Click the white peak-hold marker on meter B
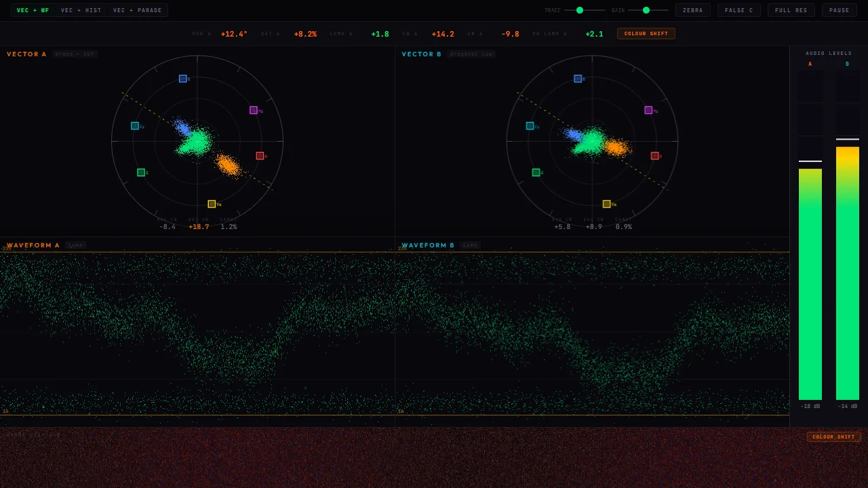868x488 pixels. (x=848, y=139)
